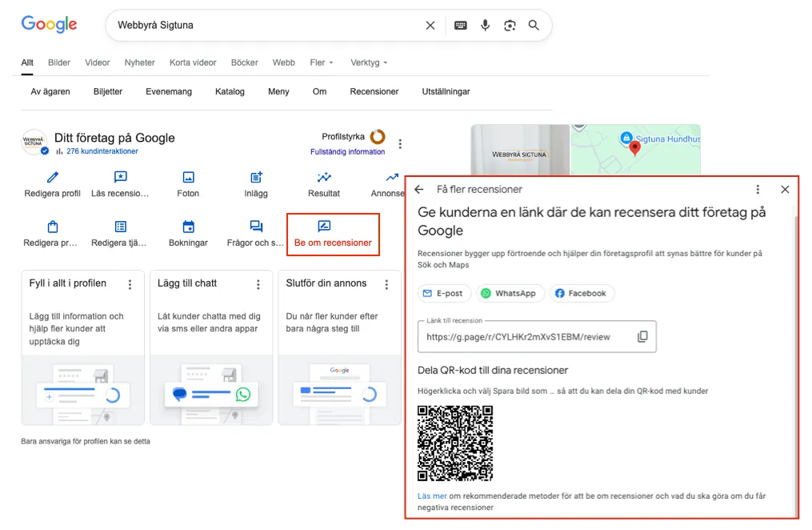Select the Om filter

pos(319,92)
